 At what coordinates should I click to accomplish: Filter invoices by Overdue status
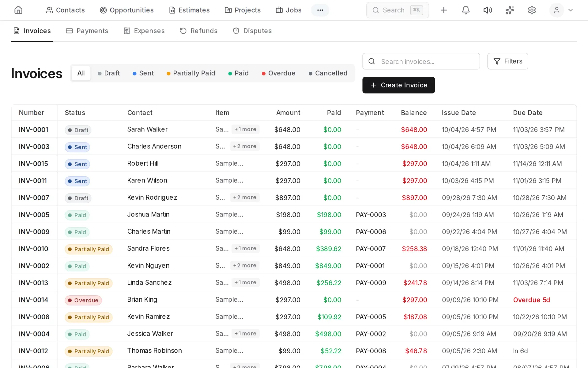[278, 73]
